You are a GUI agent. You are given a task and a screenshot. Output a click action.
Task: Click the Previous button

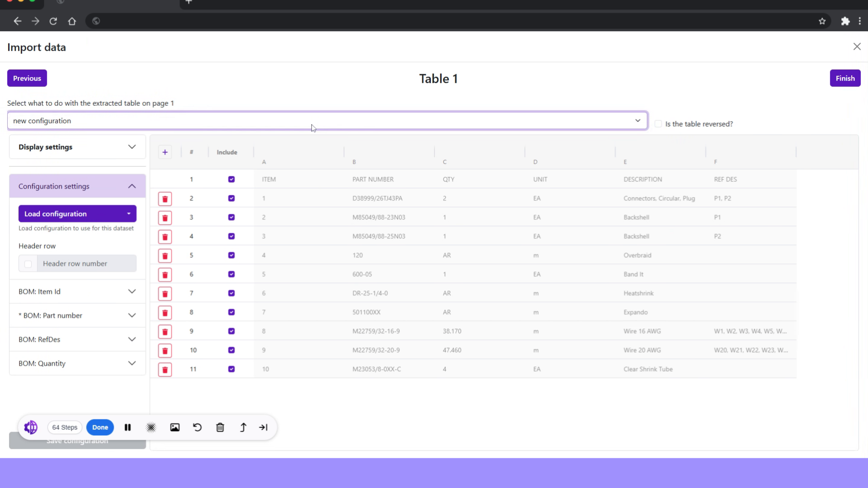(27, 78)
